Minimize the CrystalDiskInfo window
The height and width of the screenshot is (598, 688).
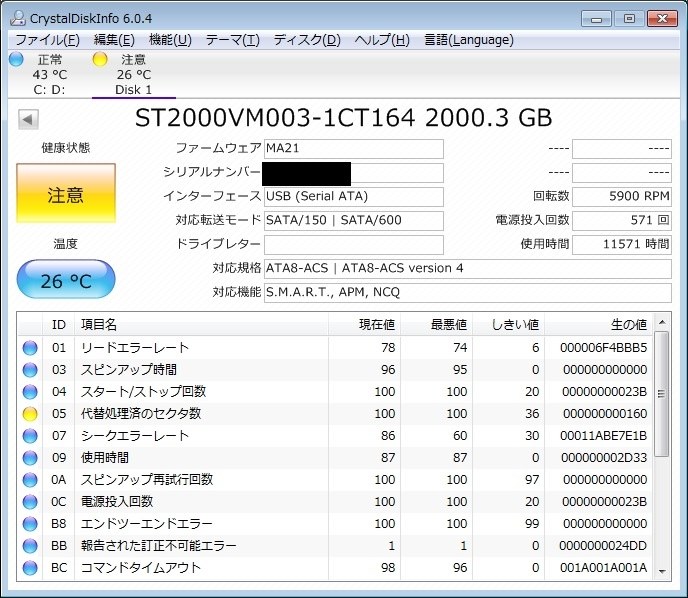[x=596, y=19]
